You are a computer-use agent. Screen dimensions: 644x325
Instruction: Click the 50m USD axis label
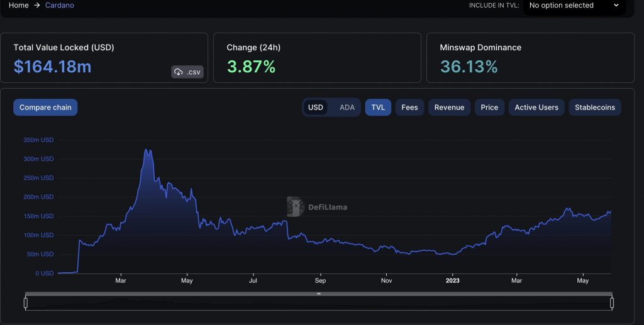click(40, 254)
